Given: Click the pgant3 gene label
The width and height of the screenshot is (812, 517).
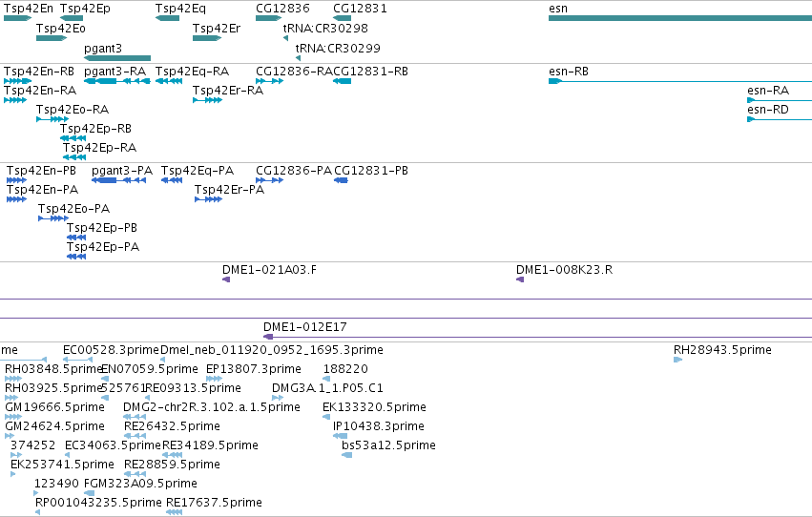Looking at the screenshot, I should 103,49.
